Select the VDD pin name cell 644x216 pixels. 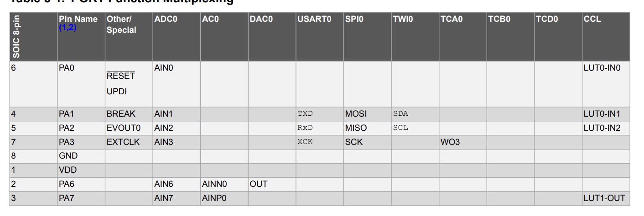[x=68, y=170]
